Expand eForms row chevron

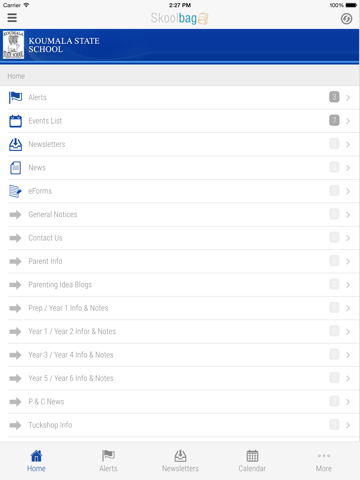(x=348, y=191)
